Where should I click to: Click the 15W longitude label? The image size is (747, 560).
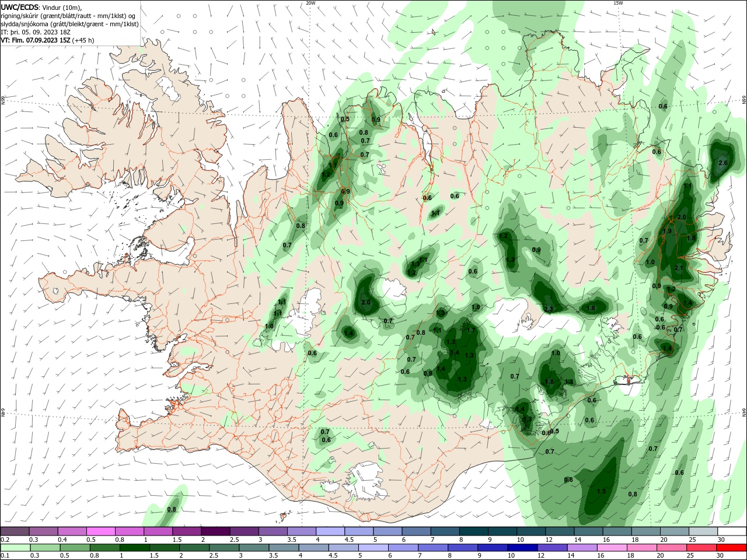[x=618, y=3]
